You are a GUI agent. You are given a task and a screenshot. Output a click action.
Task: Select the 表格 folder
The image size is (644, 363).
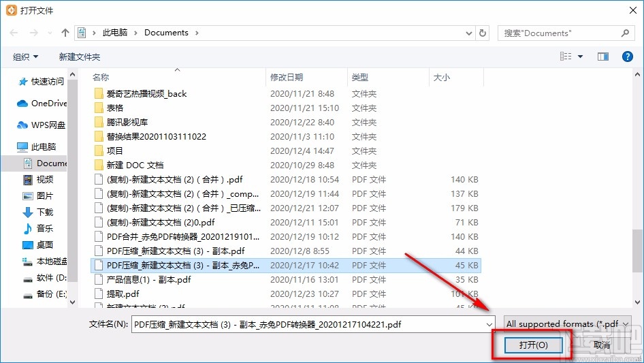coord(285,108)
